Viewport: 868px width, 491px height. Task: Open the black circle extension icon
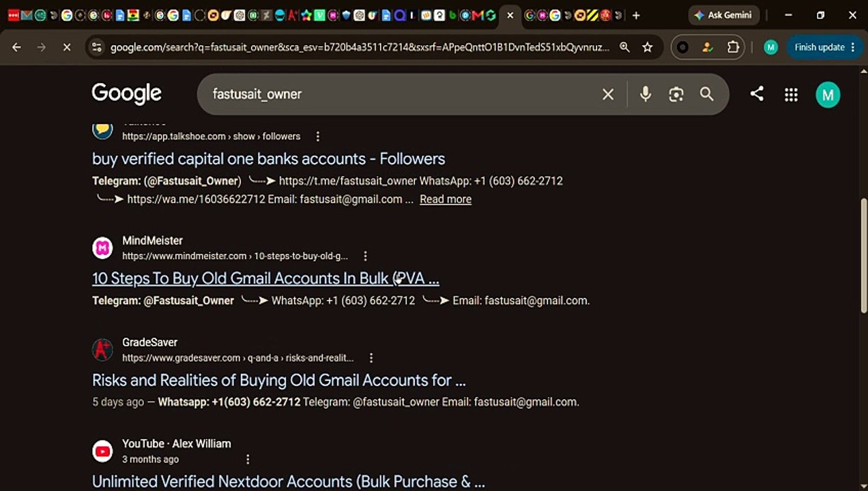click(x=683, y=47)
